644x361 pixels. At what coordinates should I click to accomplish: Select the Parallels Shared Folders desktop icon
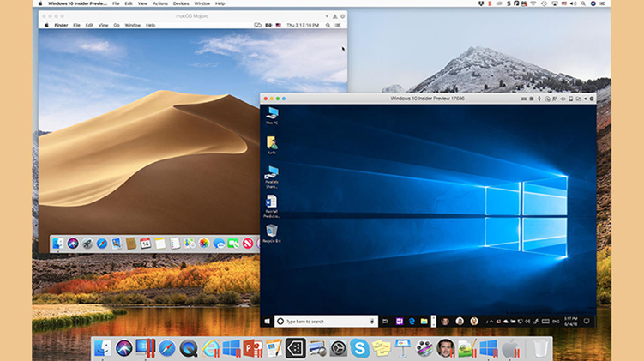tap(272, 177)
